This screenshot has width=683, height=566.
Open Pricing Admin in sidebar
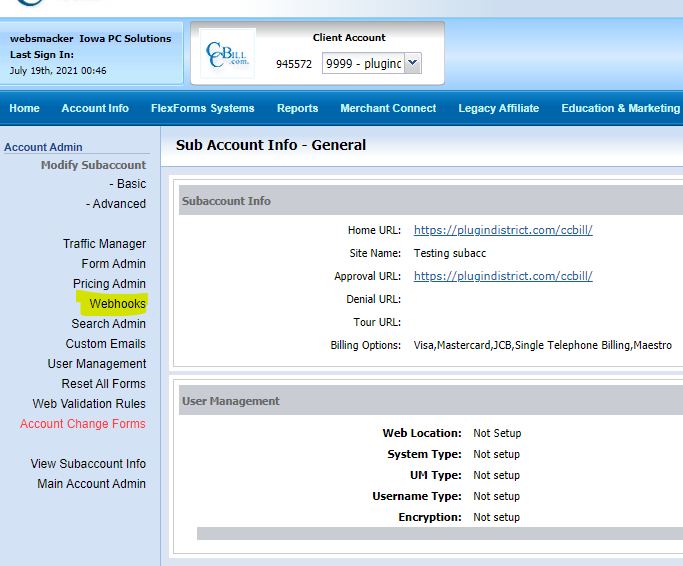tap(109, 284)
